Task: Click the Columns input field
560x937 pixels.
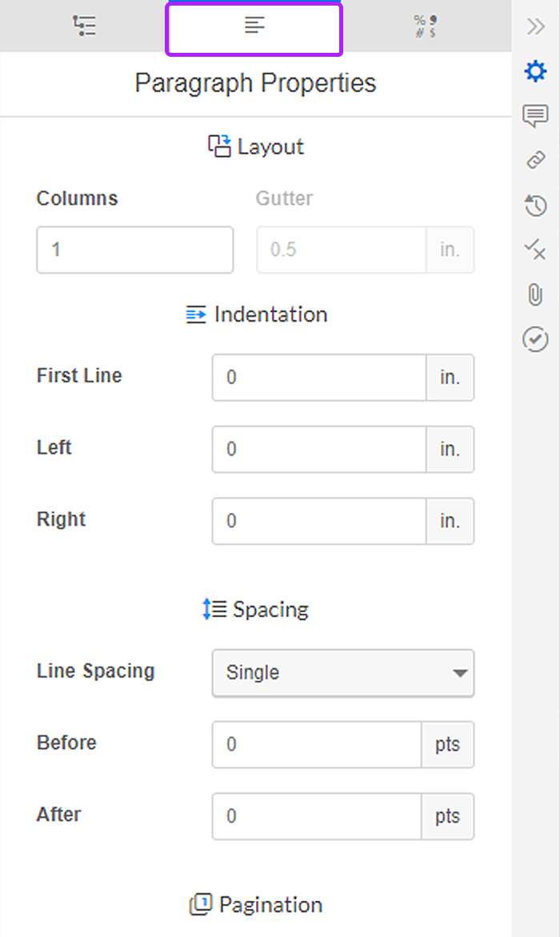Action: [x=135, y=250]
